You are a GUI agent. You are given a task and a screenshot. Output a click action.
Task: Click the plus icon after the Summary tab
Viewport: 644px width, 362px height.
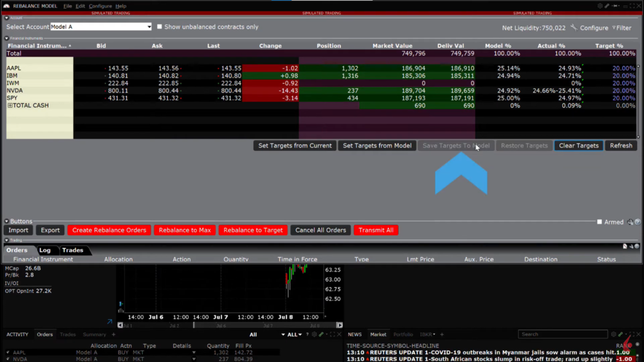[x=113, y=334]
